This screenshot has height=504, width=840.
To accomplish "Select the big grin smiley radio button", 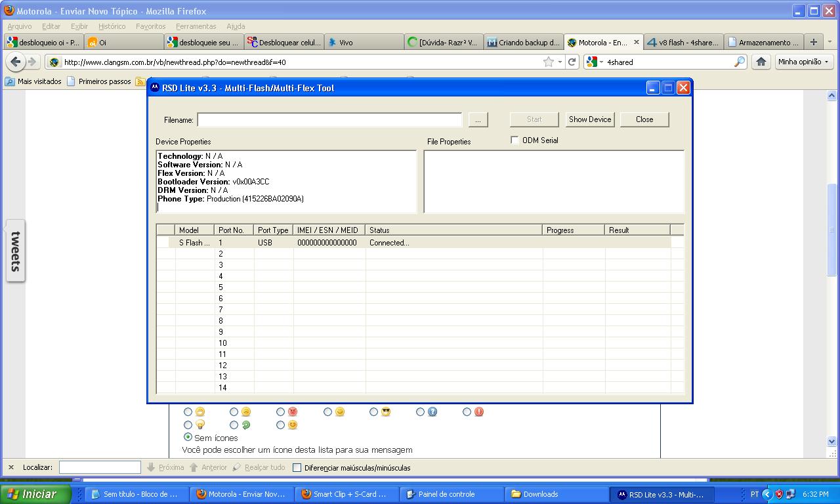I will pyautogui.click(x=188, y=411).
